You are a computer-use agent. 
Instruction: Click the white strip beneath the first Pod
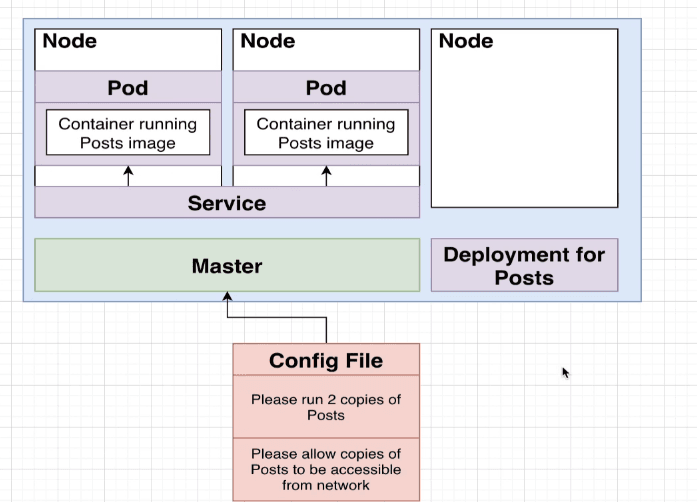point(80,176)
